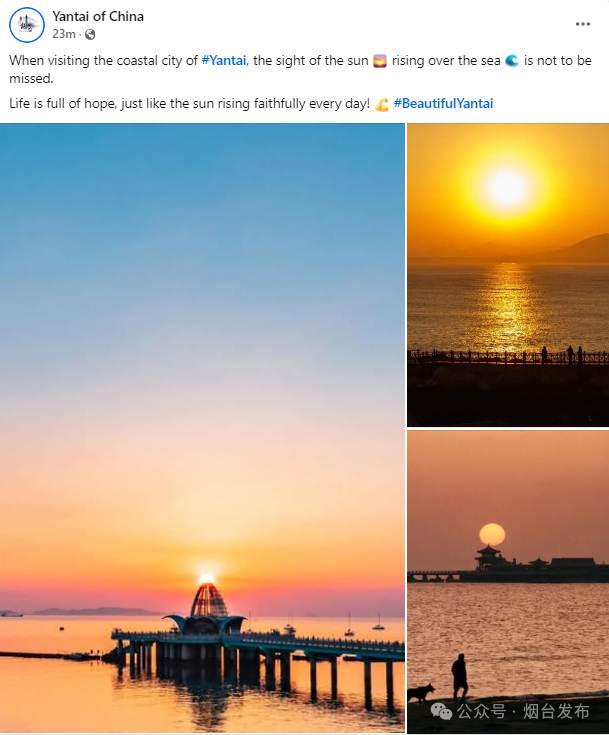This screenshot has width=609, height=735.
Task: Click the three-dot post options menu
Action: pos(583,24)
